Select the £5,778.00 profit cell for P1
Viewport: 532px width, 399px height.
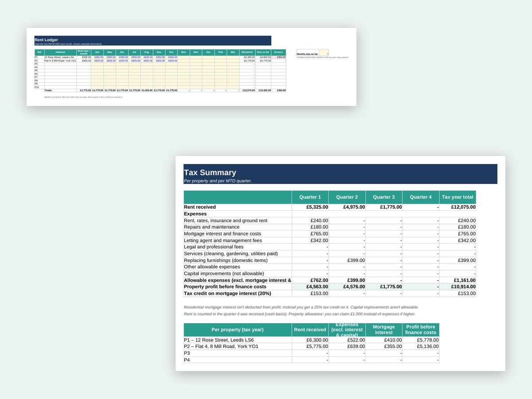pyautogui.click(x=421, y=340)
